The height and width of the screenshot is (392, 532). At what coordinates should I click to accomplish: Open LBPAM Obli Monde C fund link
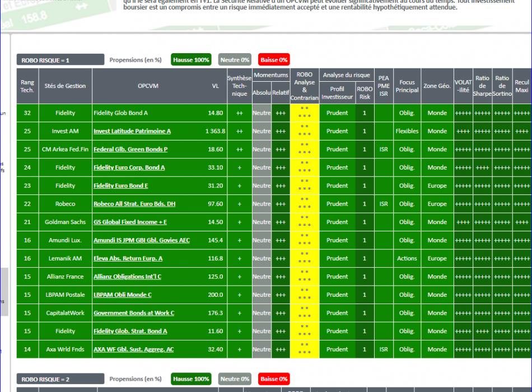(123, 295)
